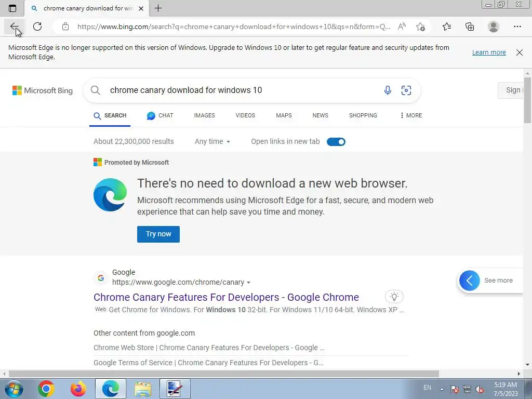Start voice search with the microphone icon
The width and height of the screenshot is (532, 399).
click(388, 90)
